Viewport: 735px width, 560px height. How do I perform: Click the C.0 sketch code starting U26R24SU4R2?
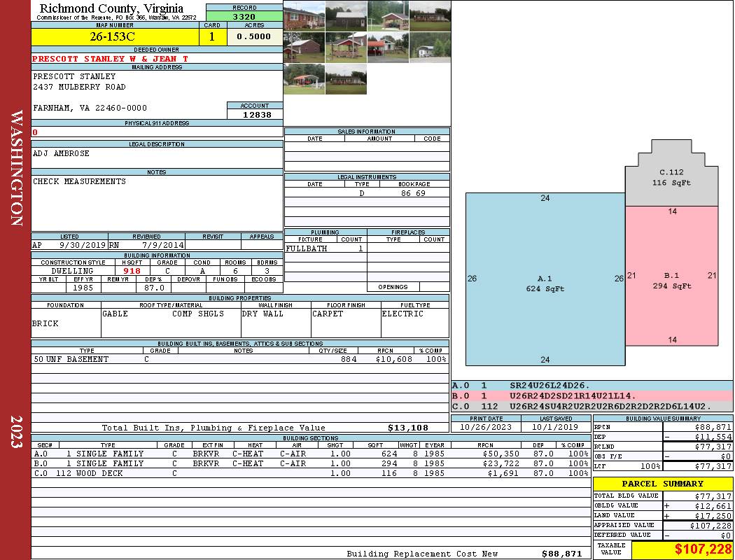pyautogui.click(x=611, y=406)
